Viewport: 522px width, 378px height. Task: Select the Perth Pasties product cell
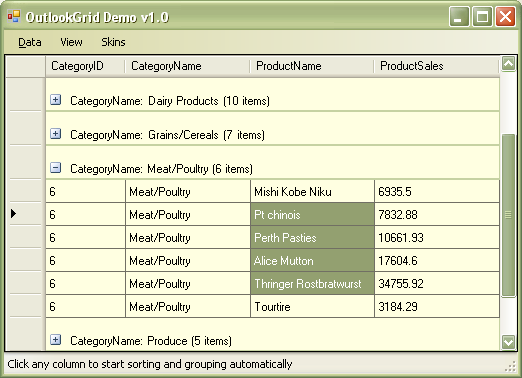[x=312, y=238]
